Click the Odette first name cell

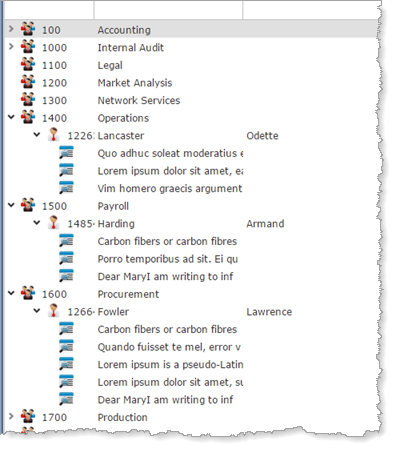(262, 136)
